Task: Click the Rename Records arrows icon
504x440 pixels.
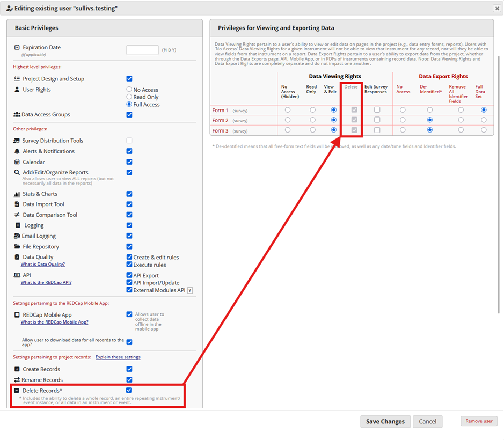Action: point(17,379)
